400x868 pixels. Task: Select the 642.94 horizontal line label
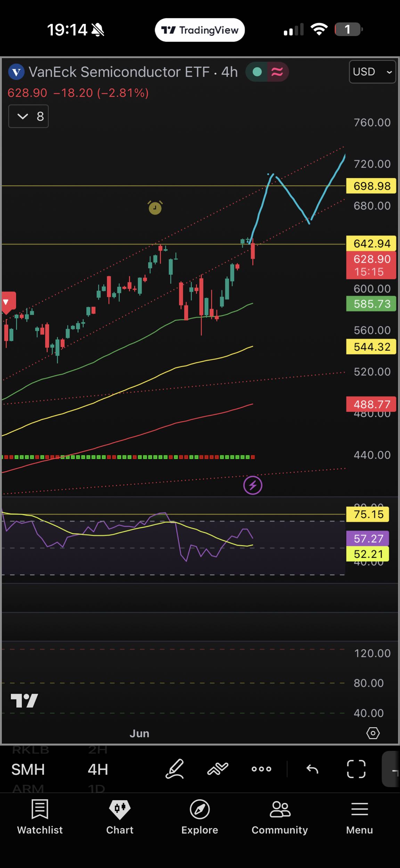tap(371, 243)
